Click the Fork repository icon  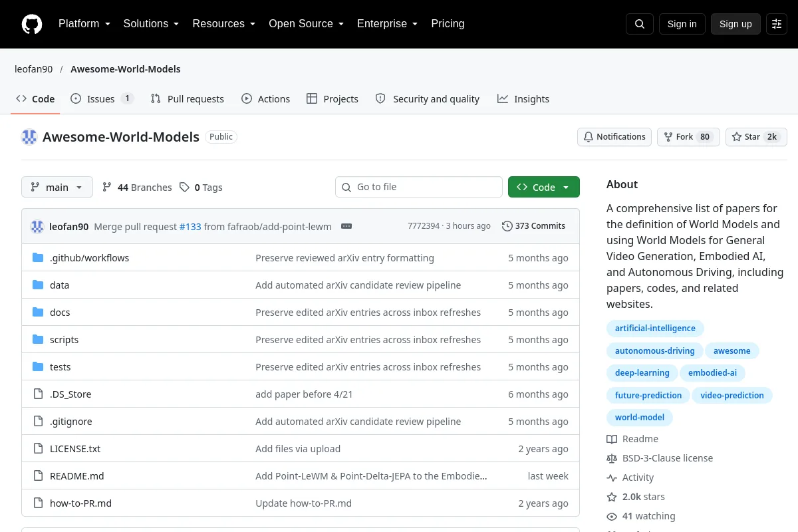point(668,137)
